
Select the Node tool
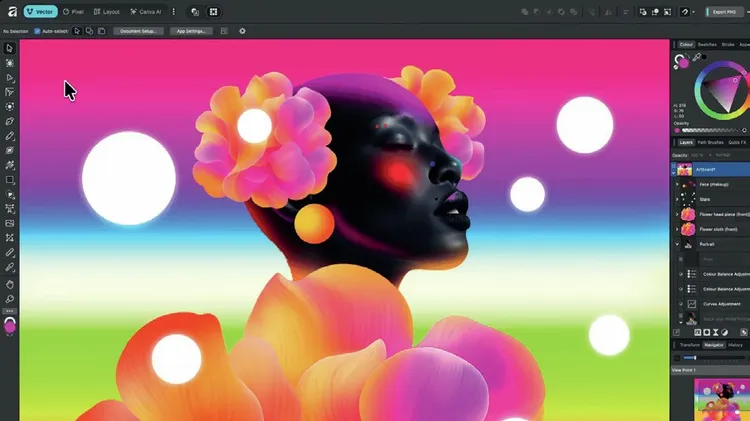[x=10, y=77]
